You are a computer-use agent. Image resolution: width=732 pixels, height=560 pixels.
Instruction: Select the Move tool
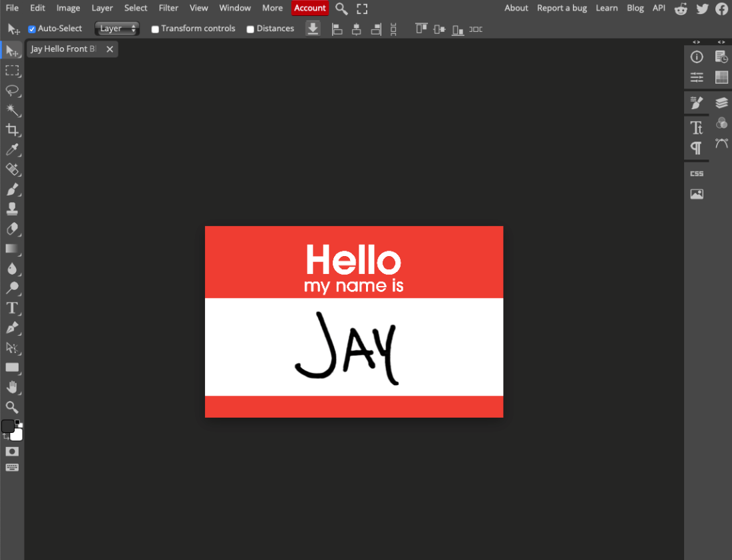(x=12, y=51)
